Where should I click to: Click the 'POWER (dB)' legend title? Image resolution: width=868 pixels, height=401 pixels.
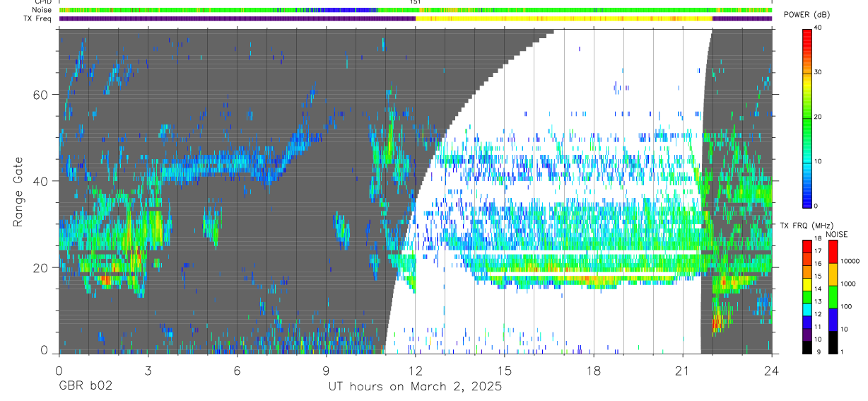click(x=807, y=15)
